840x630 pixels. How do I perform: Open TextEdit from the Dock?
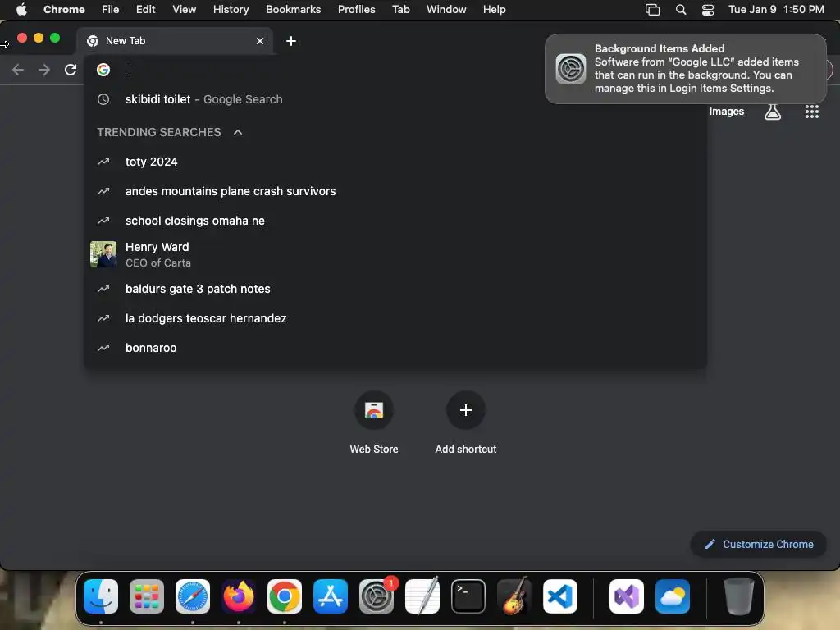click(x=422, y=596)
